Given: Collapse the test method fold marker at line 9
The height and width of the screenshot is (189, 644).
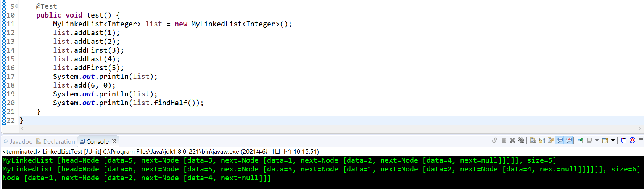Looking at the screenshot, I should coord(16,6).
